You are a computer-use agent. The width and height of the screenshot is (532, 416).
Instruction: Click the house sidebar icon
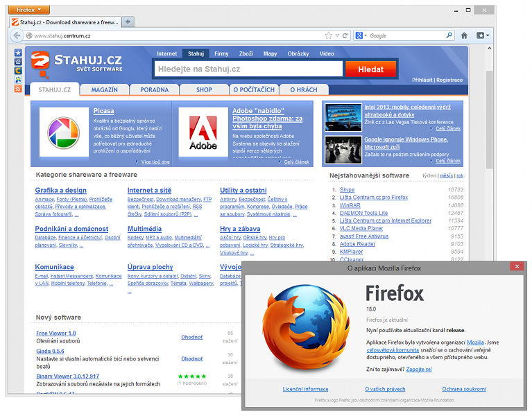pyautogui.click(x=18, y=62)
